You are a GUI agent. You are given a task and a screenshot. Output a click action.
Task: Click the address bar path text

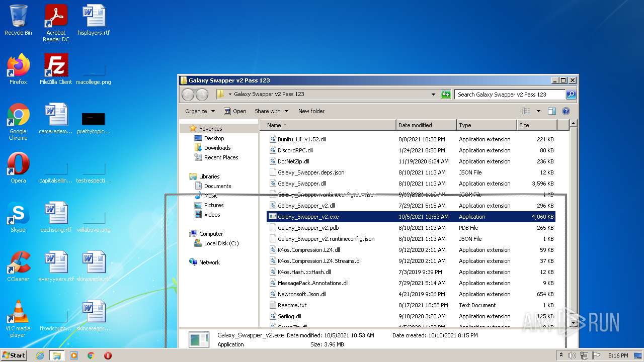(269, 94)
